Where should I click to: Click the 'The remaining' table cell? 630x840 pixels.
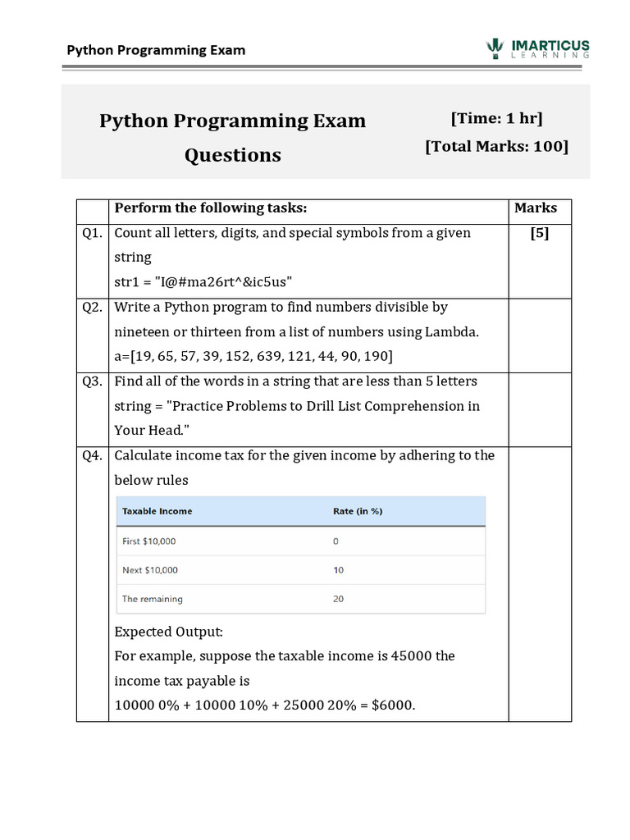[152, 599]
